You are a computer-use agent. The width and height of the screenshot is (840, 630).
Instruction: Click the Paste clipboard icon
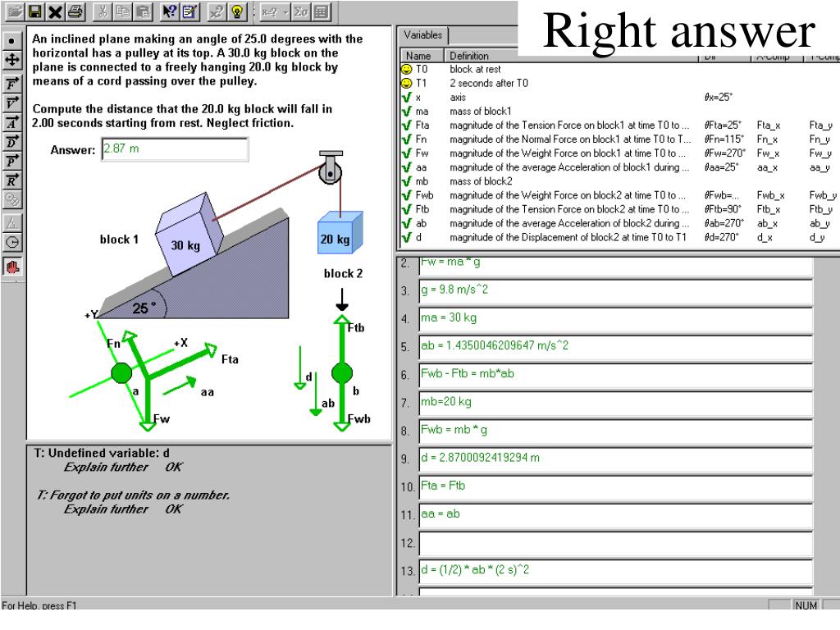[x=144, y=11]
